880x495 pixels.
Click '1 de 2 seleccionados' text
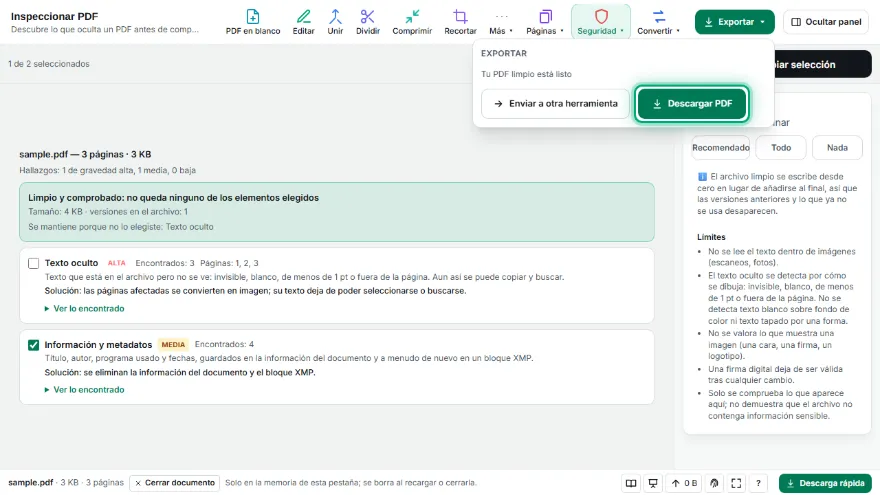tap(49, 64)
